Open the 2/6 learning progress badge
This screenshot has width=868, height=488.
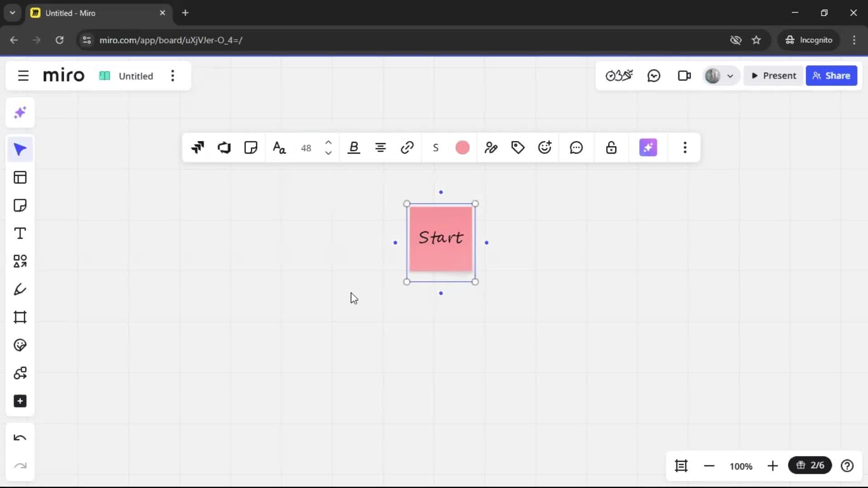click(x=810, y=465)
